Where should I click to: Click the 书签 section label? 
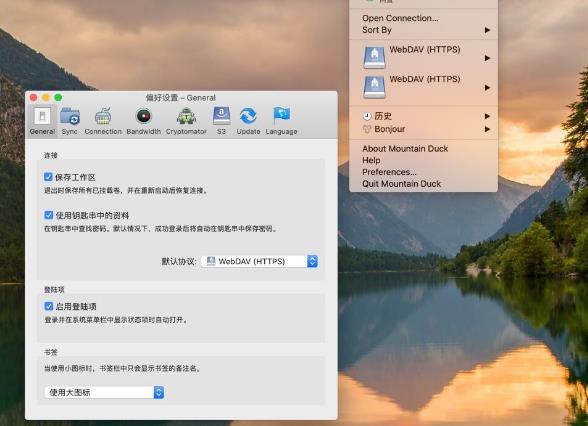click(51, 352)
